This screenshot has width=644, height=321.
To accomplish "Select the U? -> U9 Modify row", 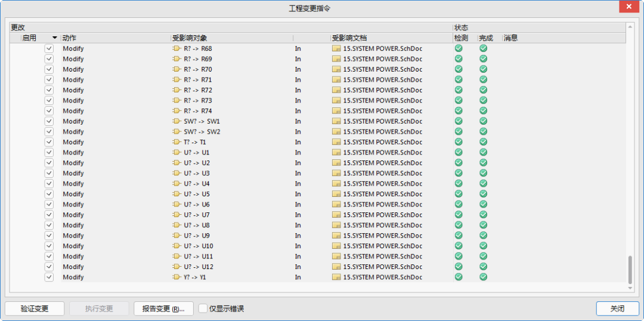I will point(73,236).
